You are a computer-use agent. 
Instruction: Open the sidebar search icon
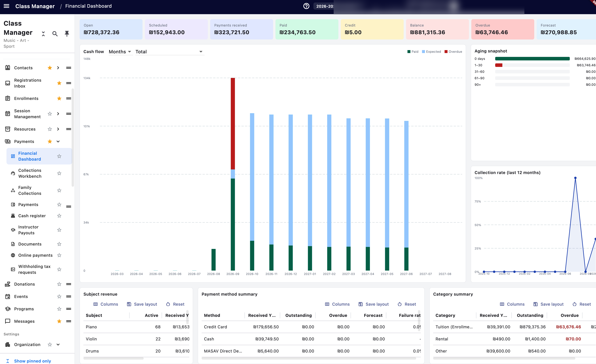(55, 34)
